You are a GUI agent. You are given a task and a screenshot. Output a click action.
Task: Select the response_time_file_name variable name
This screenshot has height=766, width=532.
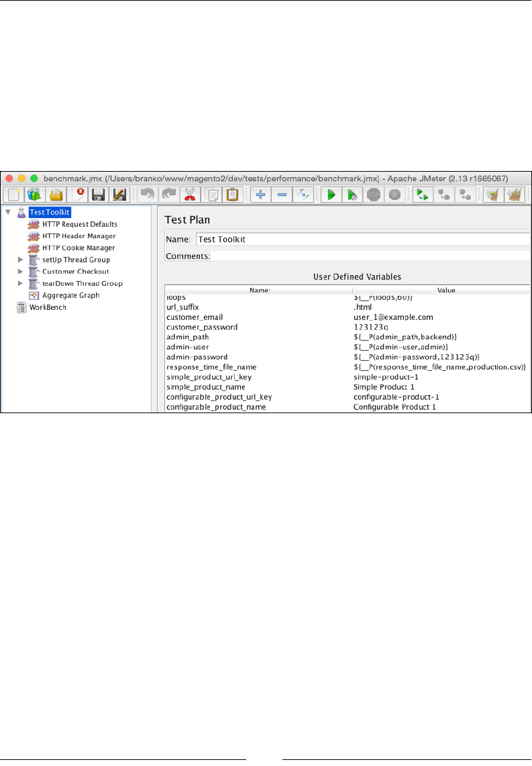coord(211,367)
